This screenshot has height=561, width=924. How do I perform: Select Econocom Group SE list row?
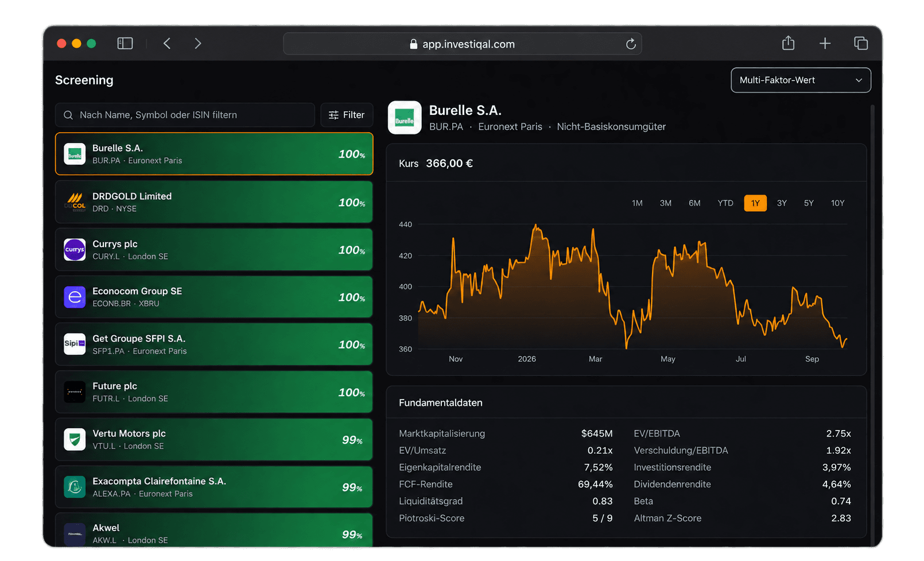[x=214, y=297]
